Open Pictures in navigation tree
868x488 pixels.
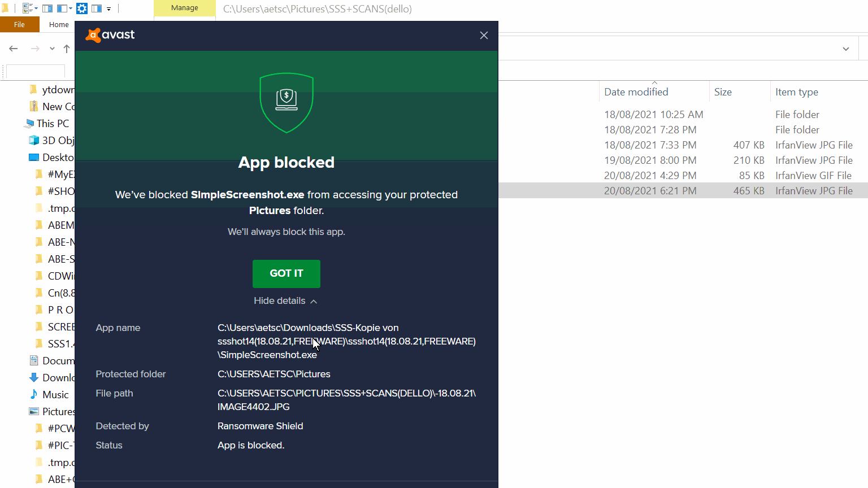[51, 412]
